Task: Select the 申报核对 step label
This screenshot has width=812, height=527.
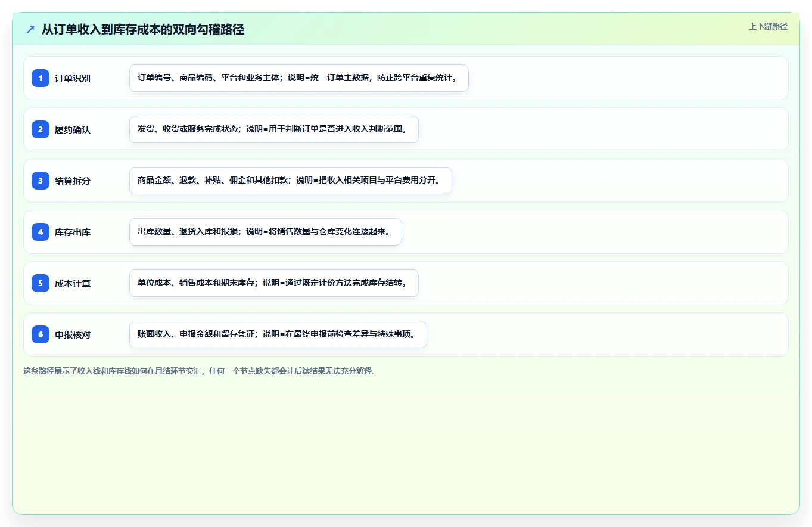Action: (x=73, y=334)
